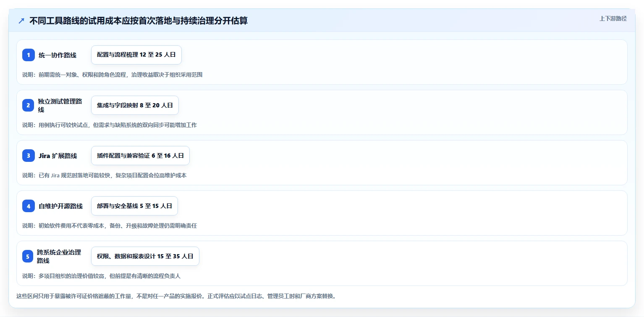This screenshot has height=317, width=644.
Task: Click the note starting 说明：初始软件费用
Action: click(110, 226)
